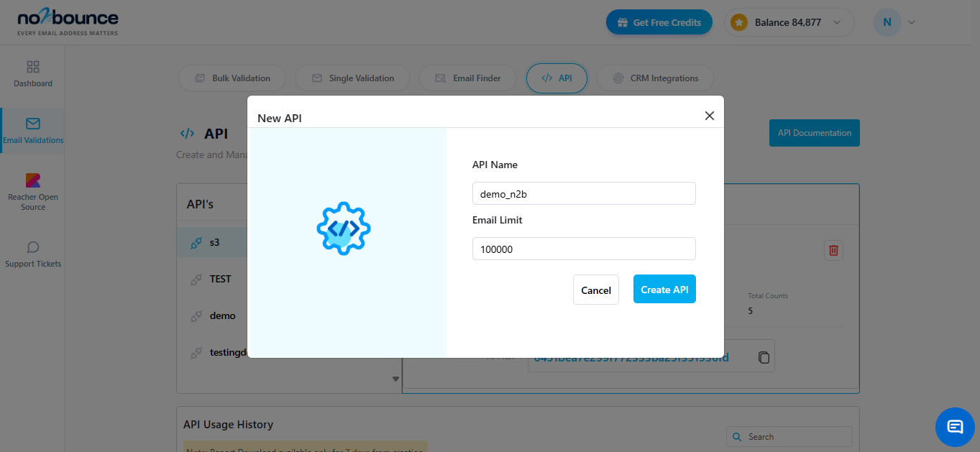The image size is (980, 452).
Task: Copy the API key using the copy icon
Action: [763, 356]
